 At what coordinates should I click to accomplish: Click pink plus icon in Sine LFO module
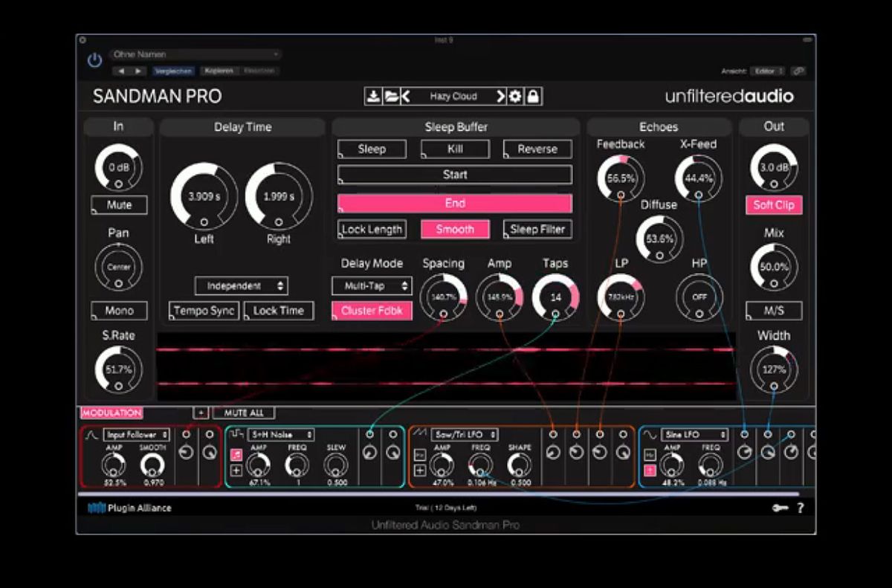(x=650, y=470)
